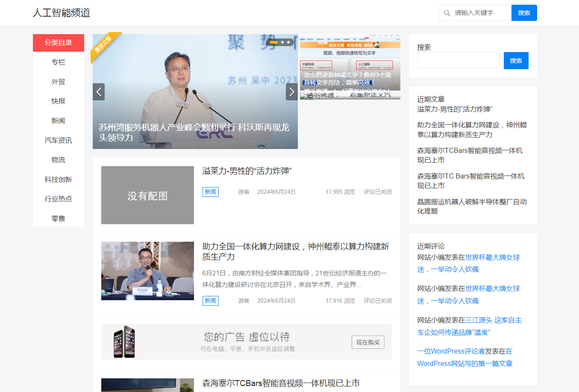Click the sidebar widget 搜索 button

[516, 61]
